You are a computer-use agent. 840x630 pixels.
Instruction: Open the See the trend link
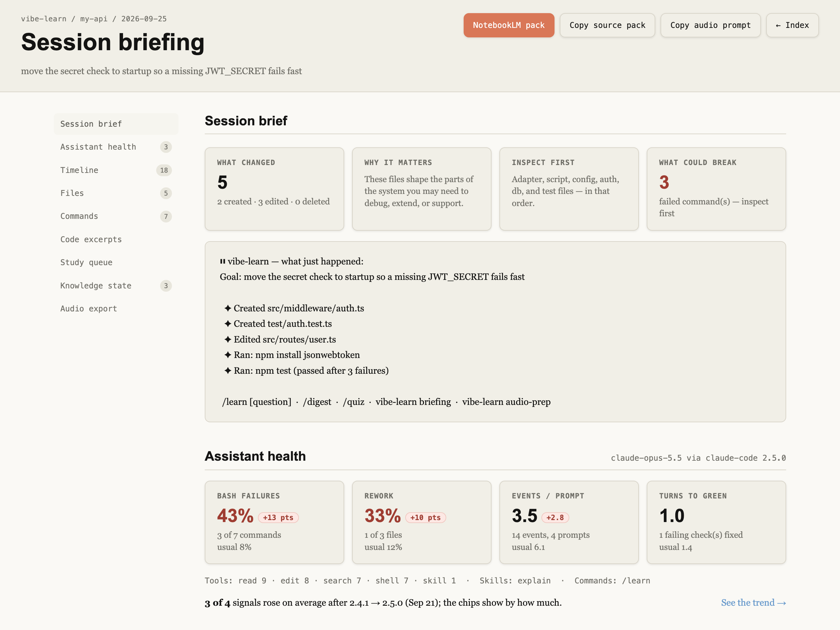point(753,602)
